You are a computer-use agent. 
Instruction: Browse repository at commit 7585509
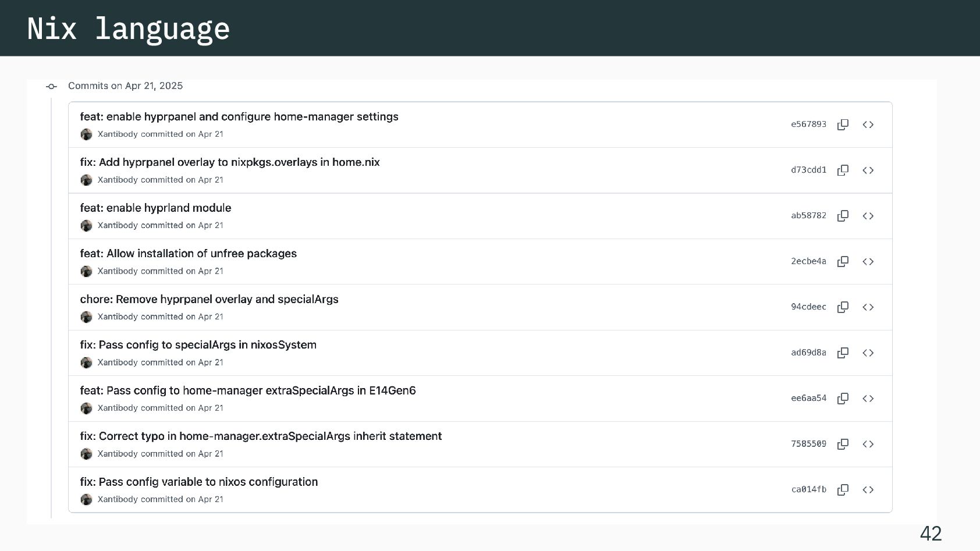point(868,444)
